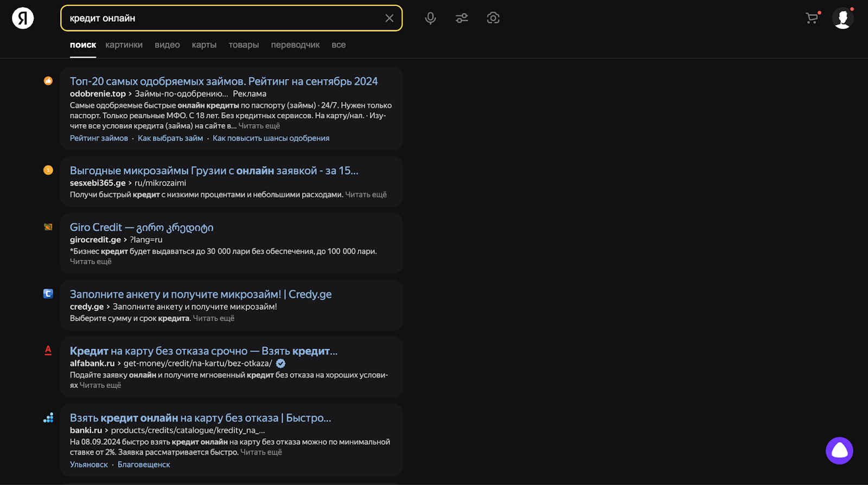Click the 'odobrenie.top' domain link
Screen dimensions: 868x485
click(98, 94)
